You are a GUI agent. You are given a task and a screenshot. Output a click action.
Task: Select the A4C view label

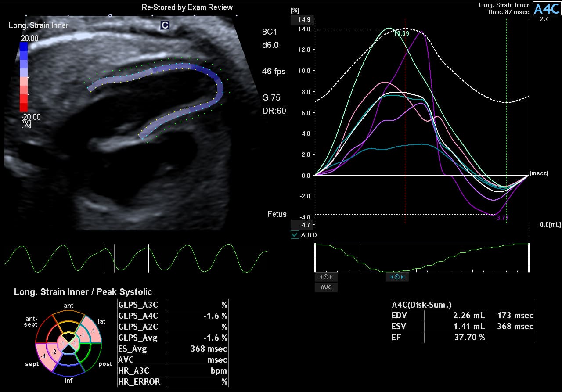pos(546,9)
